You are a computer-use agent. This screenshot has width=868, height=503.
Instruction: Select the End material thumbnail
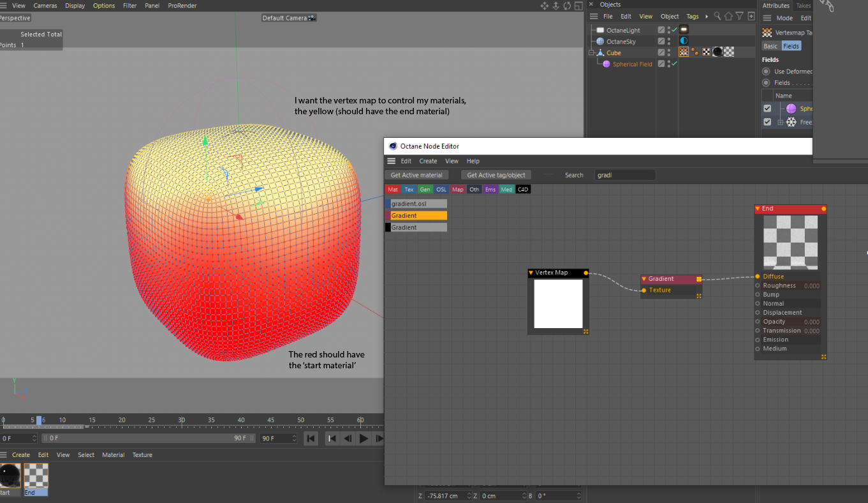click(x=36, y=476)
